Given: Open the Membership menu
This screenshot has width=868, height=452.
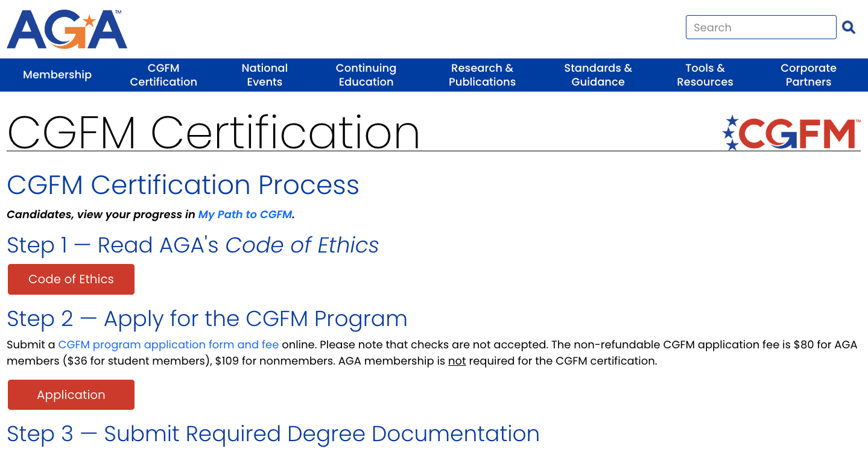Looking at the screenshot, I should click(x=57, y=74).
